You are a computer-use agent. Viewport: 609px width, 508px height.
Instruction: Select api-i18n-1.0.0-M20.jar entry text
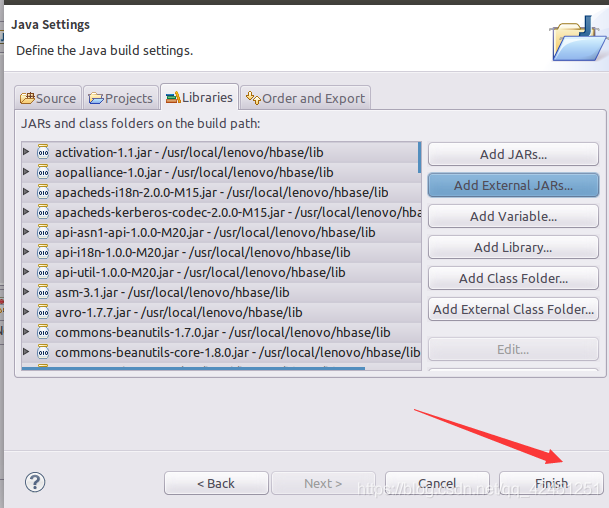click(x=203, y=252)
